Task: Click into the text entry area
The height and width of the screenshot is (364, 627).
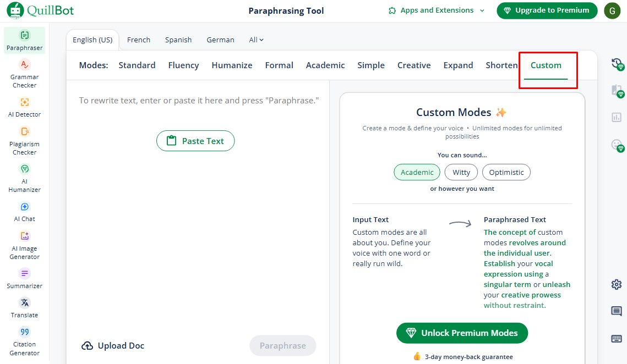Action: 198,220
